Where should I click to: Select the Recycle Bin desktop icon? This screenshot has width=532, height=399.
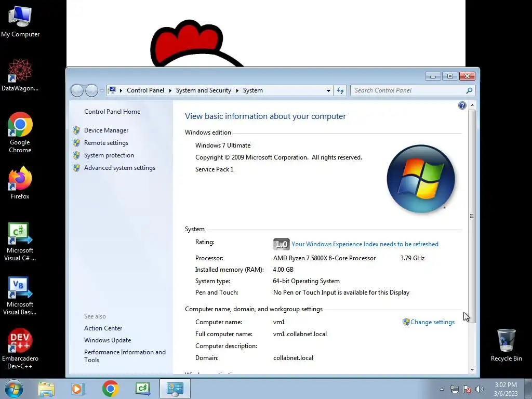click(506, 345)
